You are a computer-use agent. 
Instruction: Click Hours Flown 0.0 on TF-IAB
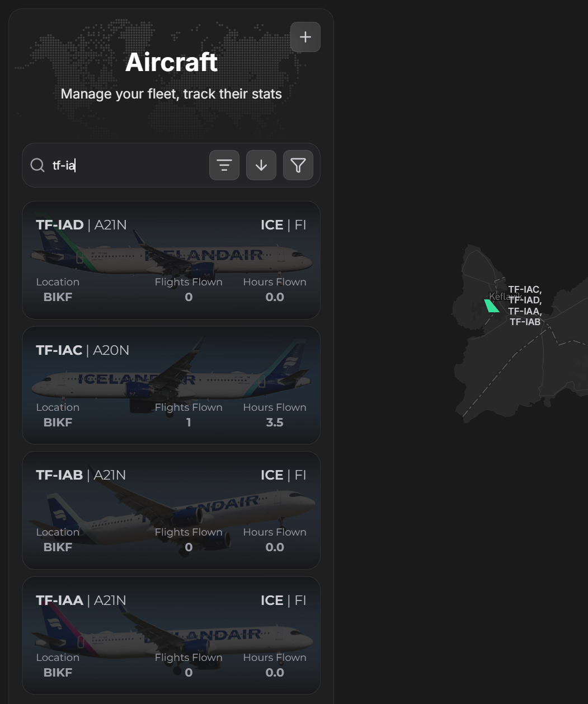tap(275, 547)
